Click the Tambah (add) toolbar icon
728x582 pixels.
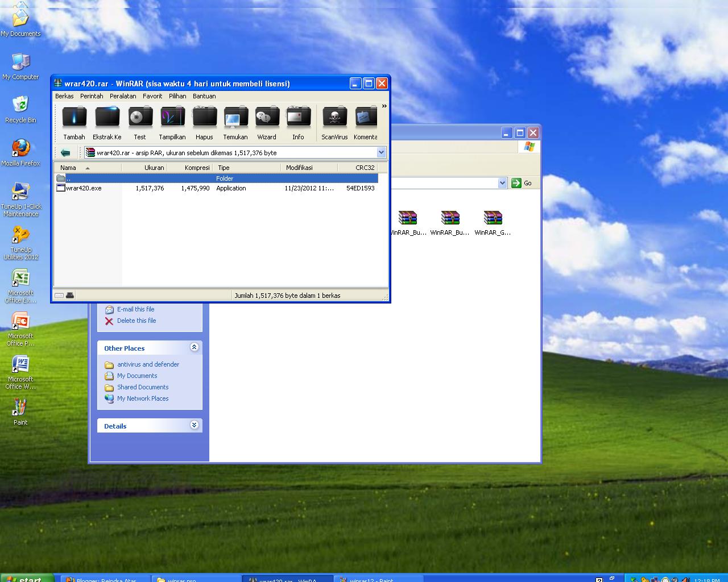[x=74, y=123]
